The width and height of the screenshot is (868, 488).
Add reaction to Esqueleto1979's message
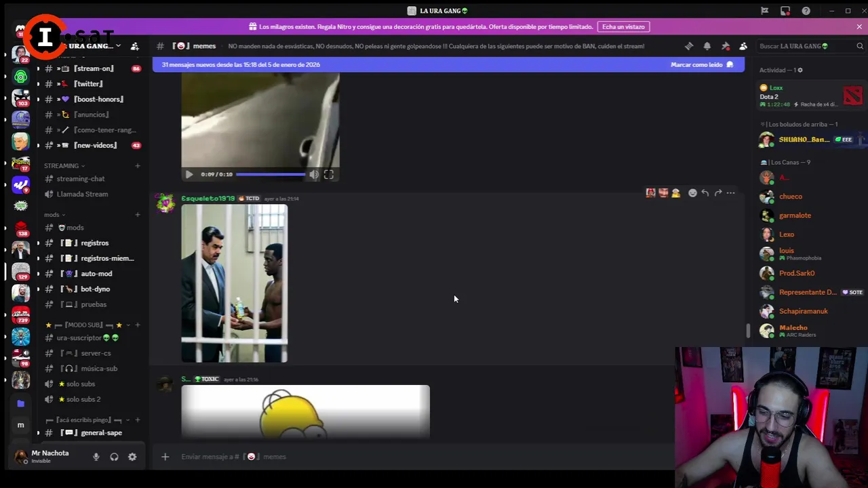click(x=692, y=193)
